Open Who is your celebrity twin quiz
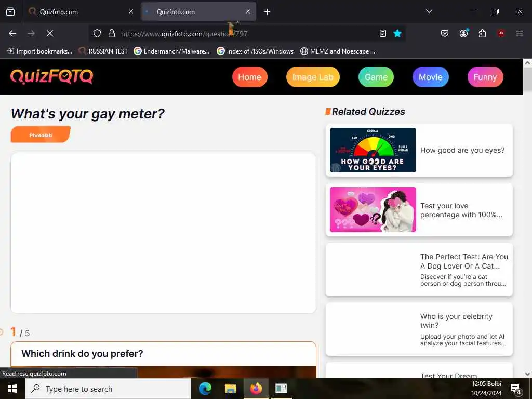The height and width of the screenshot is (399, 532). (x=419, y=329)
